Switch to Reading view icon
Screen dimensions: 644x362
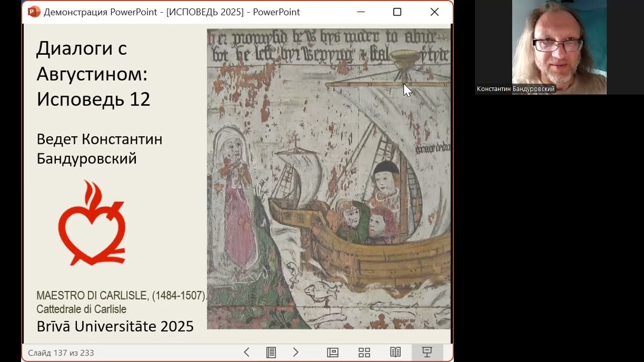395,352
